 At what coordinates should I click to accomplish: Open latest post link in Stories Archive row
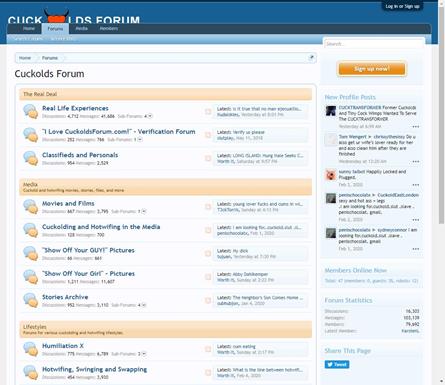click(x=268, y=298)
